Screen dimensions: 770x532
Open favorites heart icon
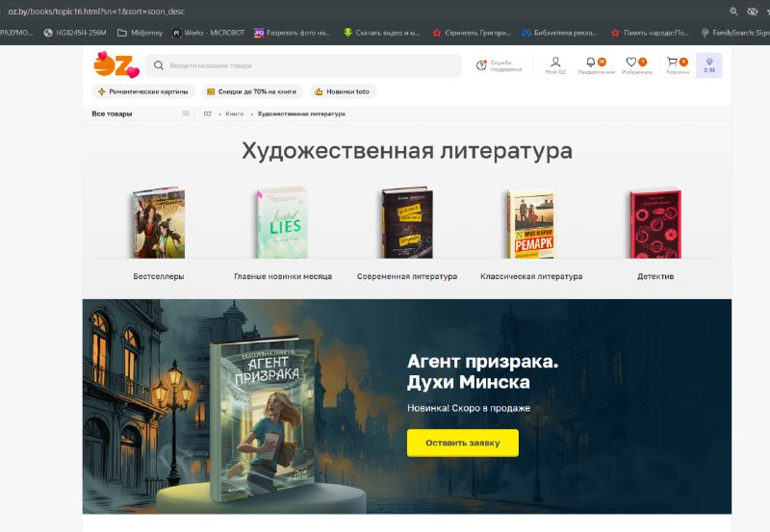pos(631,62)
